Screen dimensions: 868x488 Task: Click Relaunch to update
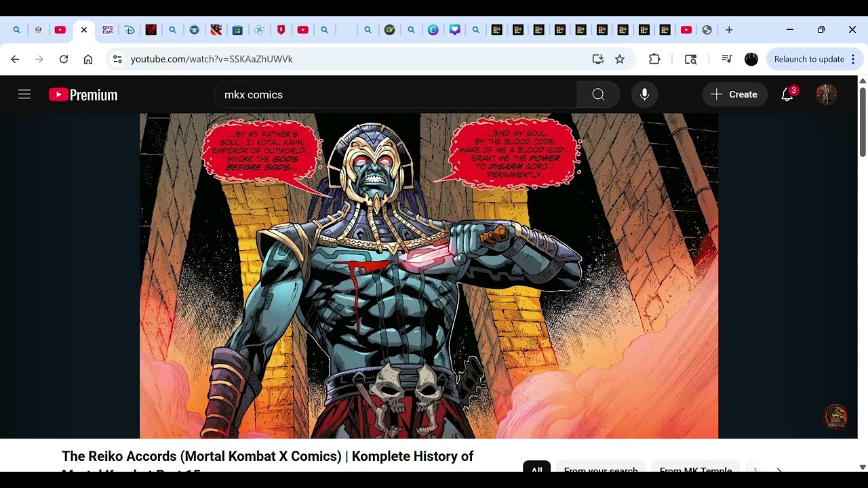click(809, 59)
